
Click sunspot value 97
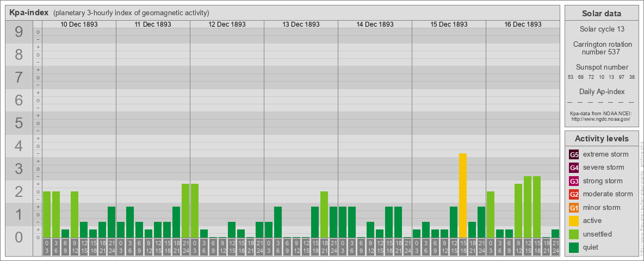[622, 77]
